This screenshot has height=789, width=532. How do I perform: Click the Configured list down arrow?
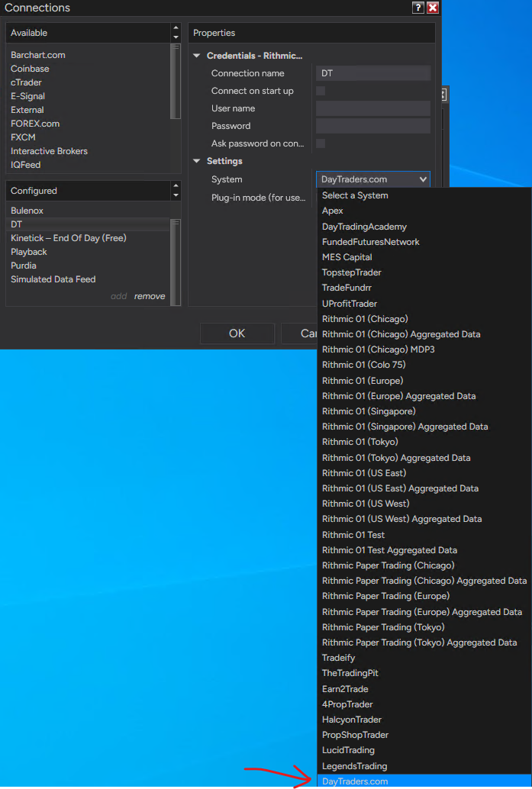click(176, 195)
